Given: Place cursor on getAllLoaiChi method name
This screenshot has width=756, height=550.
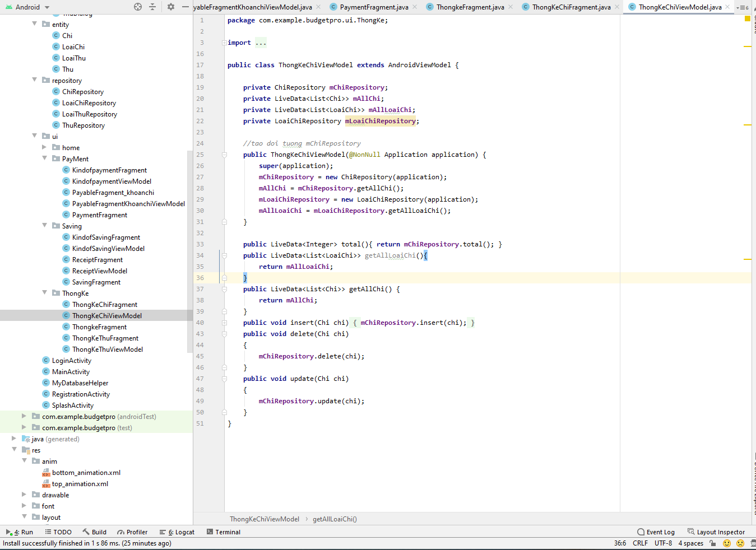Looking at the screenshot, I should pos(391,255).
